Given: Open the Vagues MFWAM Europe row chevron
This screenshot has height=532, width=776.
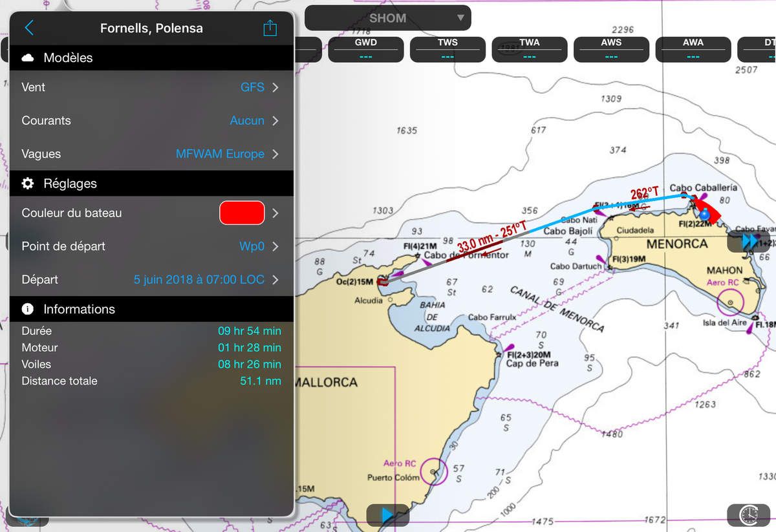Looking at the screenshot, I should pos(275,154).
